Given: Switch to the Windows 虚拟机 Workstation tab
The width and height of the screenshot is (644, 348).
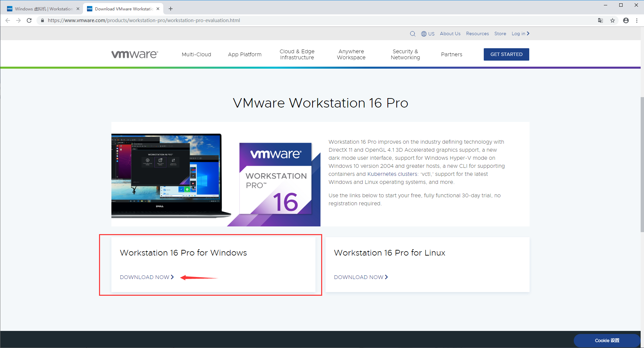Looking at the screenshot, I should (43, 9).
